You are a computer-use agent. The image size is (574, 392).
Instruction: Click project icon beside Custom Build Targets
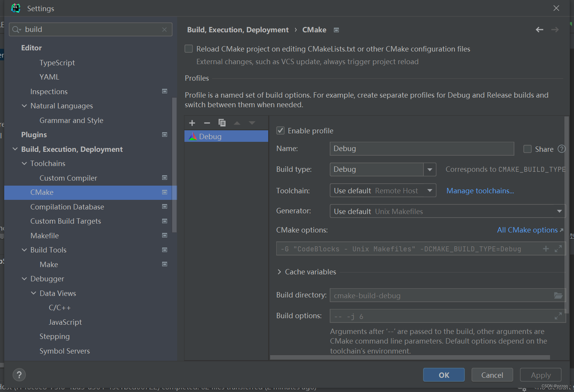[165, 221]
